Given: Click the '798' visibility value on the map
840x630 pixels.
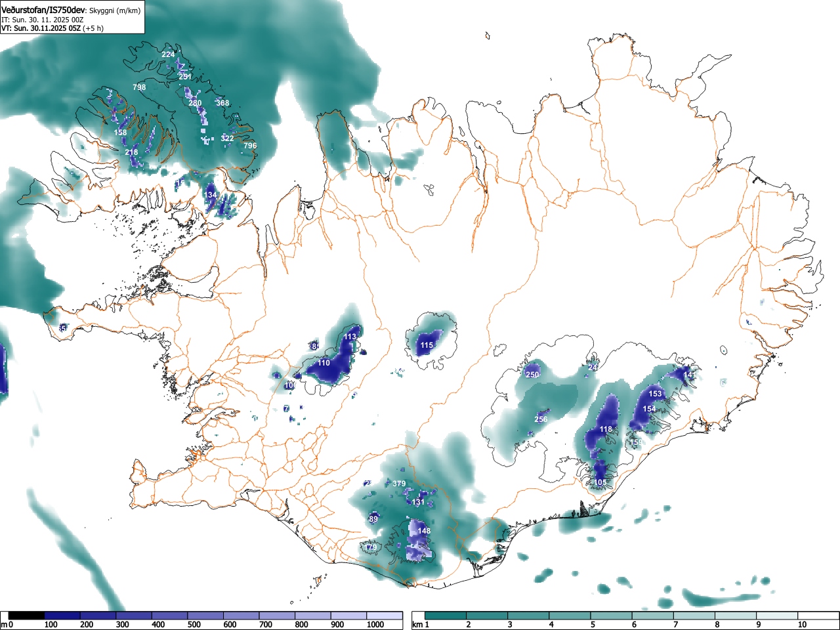Looking at the screenshot, I should pos(139,87).
